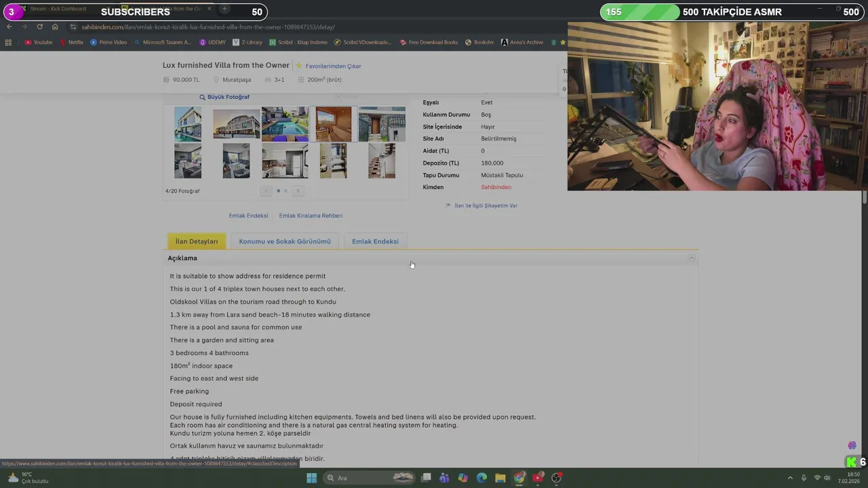This screenshot has height=488, width=868.
Task: Close the sahibinden listing browser tab
Action: [x=209, y=9]
